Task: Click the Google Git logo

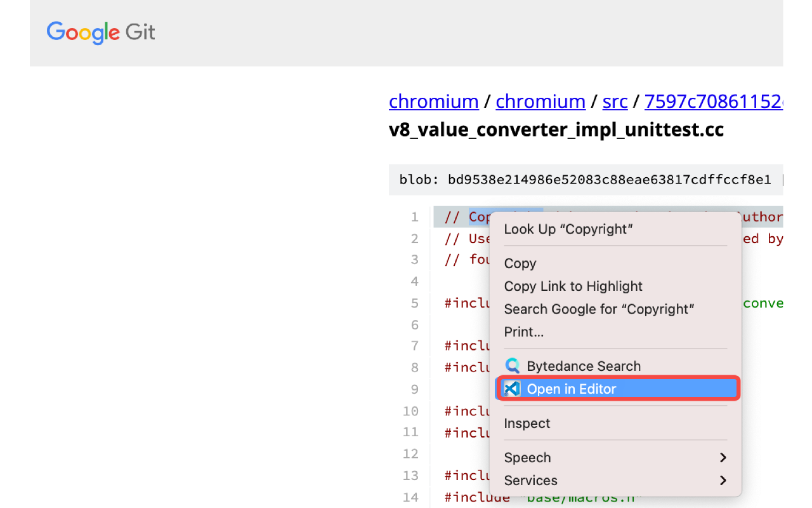Action: (101, 32)
